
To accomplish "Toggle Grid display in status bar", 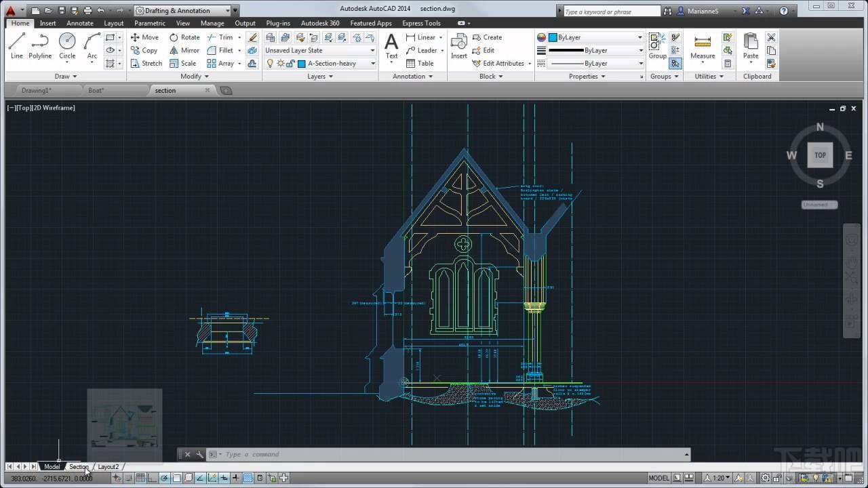I will coord(140,478).
